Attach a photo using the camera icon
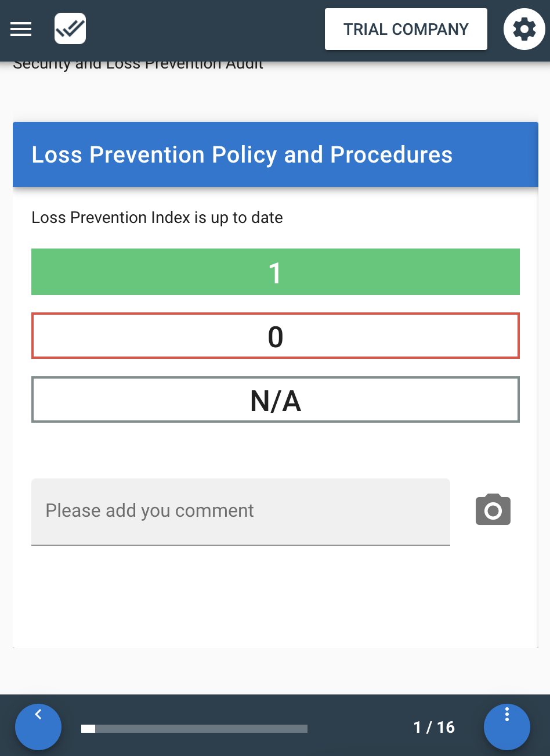Screen dimensions: 550x756 (x=493, y=510)
